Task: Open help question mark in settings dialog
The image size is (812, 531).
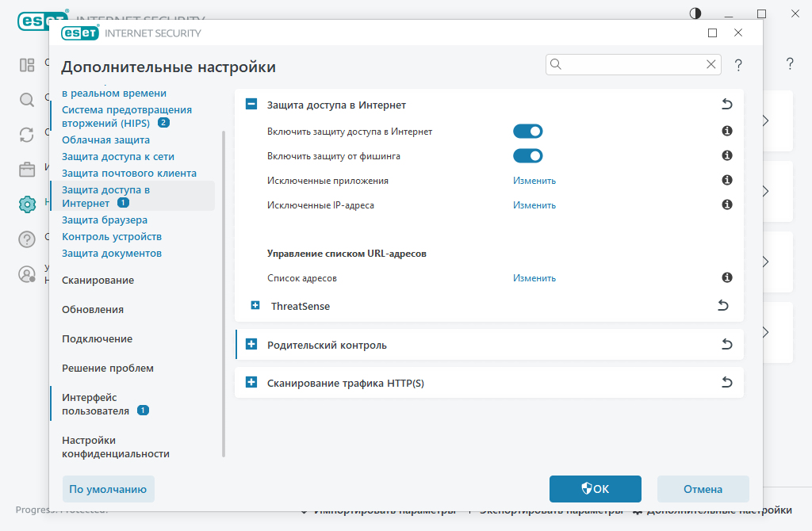Action: (738, 65)
